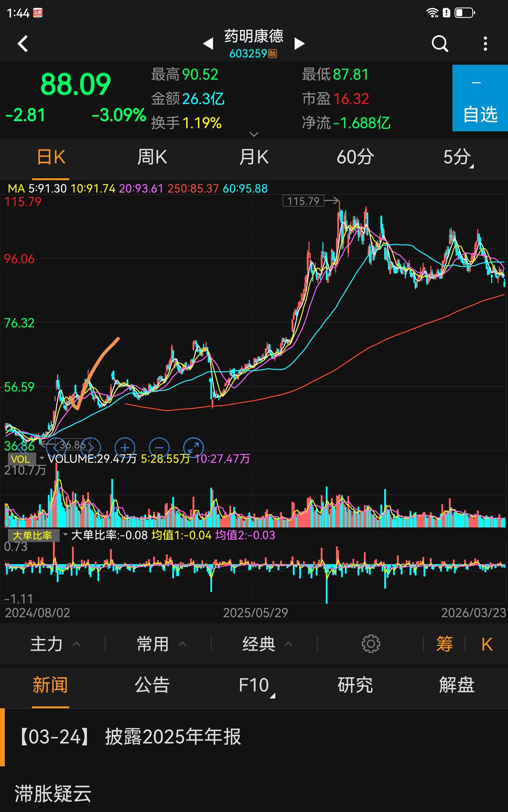The width and height of the screenshot is (508, 812).
Task: Open the F10 tab
Action: point(256,686)
